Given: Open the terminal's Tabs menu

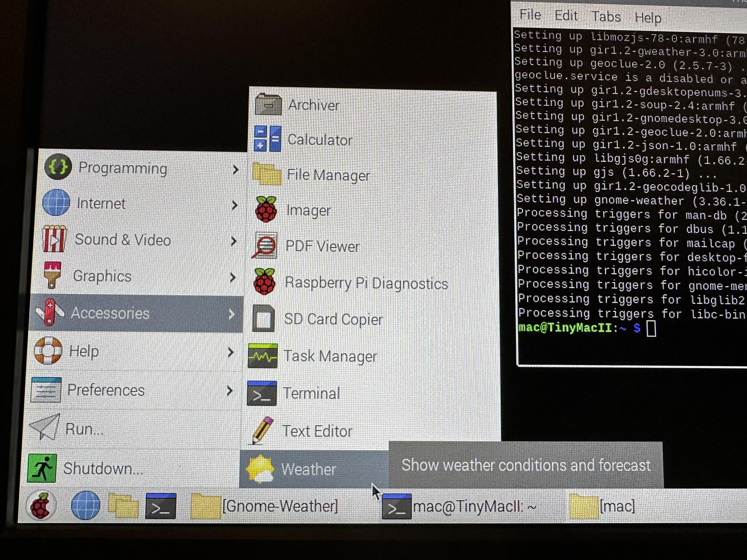Looking at the screenshot, I should pyautogui.click(x=606, y=16).
